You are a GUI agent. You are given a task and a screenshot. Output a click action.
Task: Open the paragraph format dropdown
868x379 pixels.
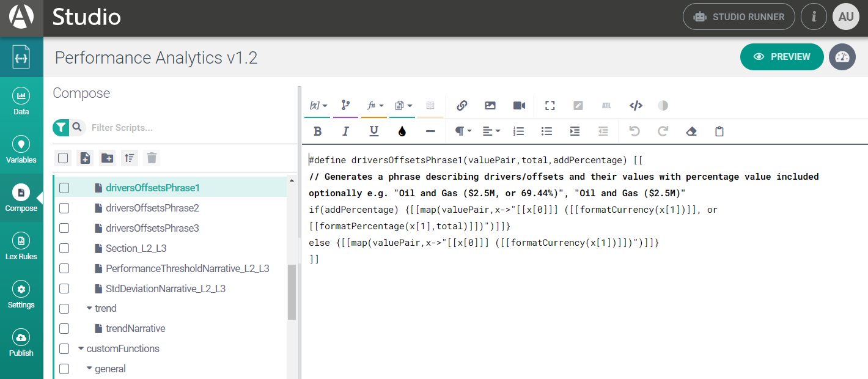pyautogui.click(x=463, y=131)
